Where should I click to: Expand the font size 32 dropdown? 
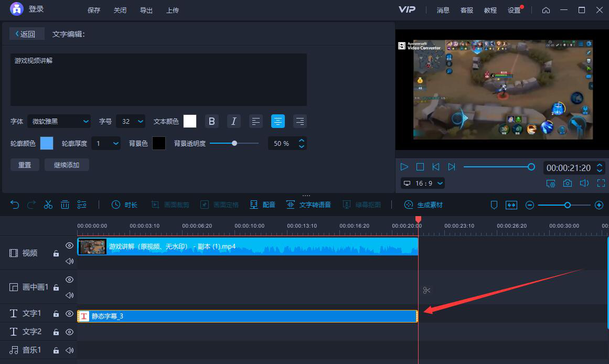(x=130, y=121)
